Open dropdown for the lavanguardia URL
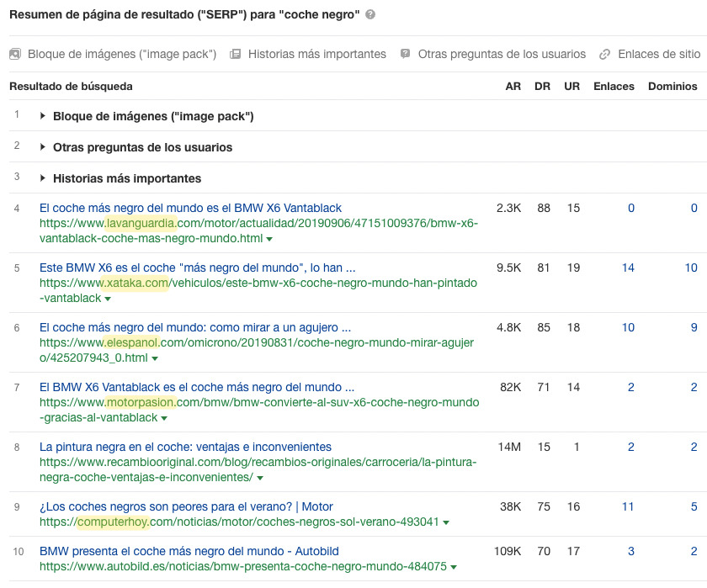The image size is (707, 588). [x=269, y=239]
